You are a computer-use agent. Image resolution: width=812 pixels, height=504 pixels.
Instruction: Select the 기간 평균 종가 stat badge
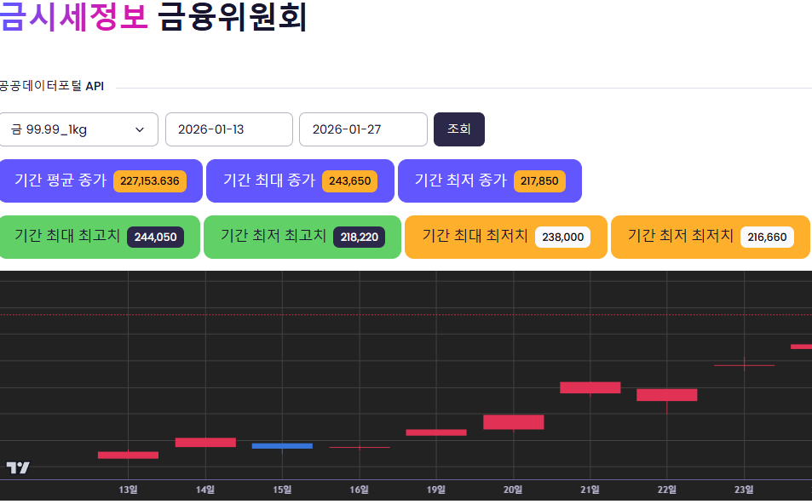(101, 180)
